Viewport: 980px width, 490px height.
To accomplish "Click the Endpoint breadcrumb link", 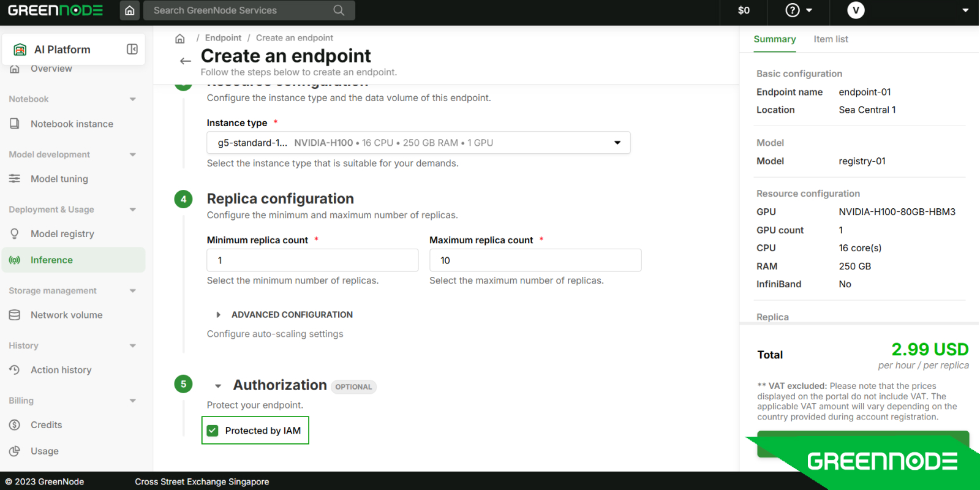I will [223, 38].
